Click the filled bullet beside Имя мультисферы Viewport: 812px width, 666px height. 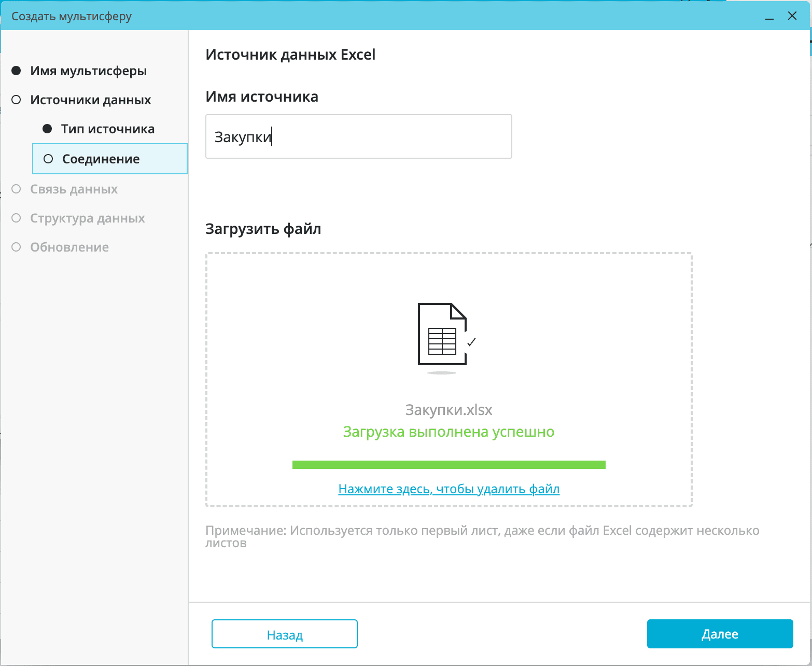[16, 71]
